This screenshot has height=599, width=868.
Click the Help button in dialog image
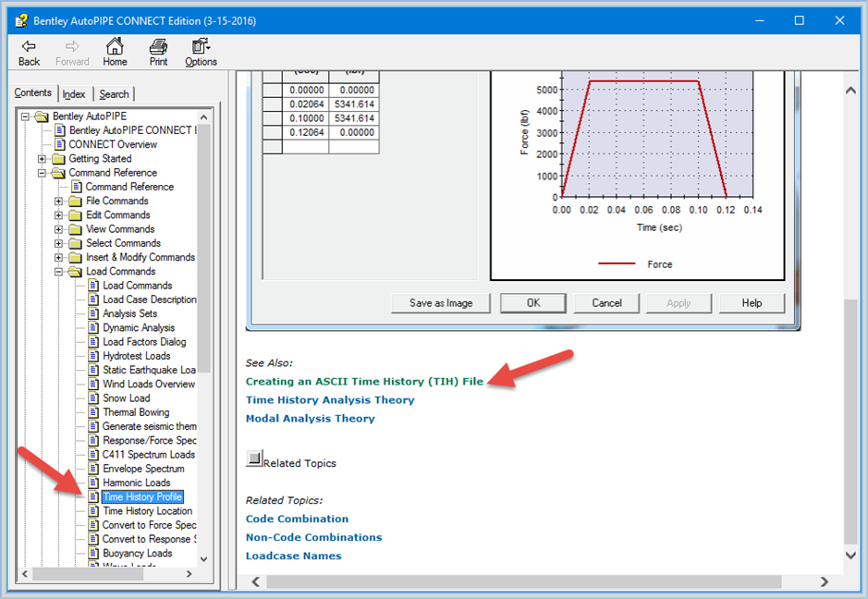752,303
